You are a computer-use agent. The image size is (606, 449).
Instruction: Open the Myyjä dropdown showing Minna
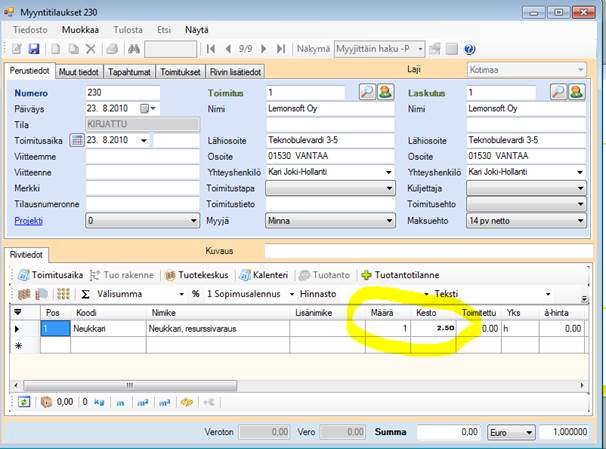(x=387, y=220)
